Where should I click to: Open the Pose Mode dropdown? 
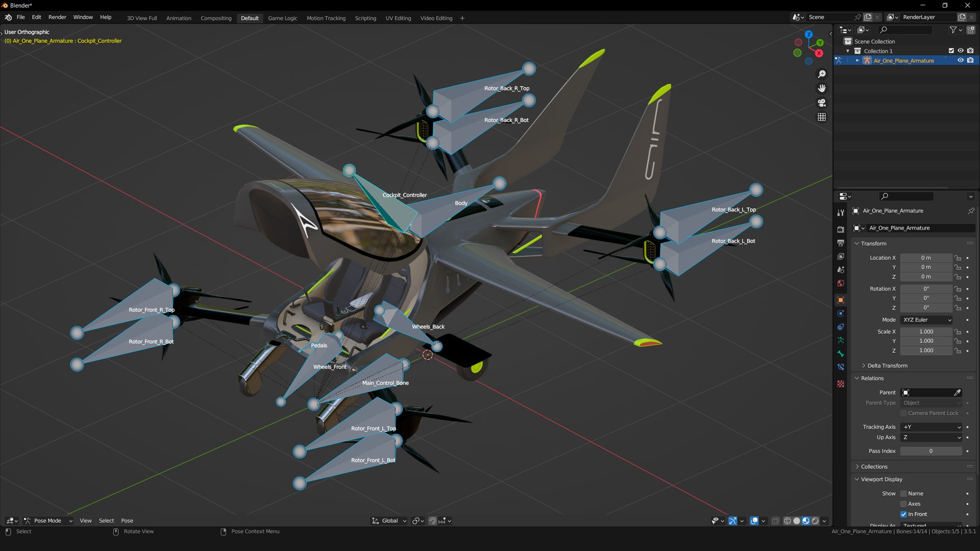[48, 521]
